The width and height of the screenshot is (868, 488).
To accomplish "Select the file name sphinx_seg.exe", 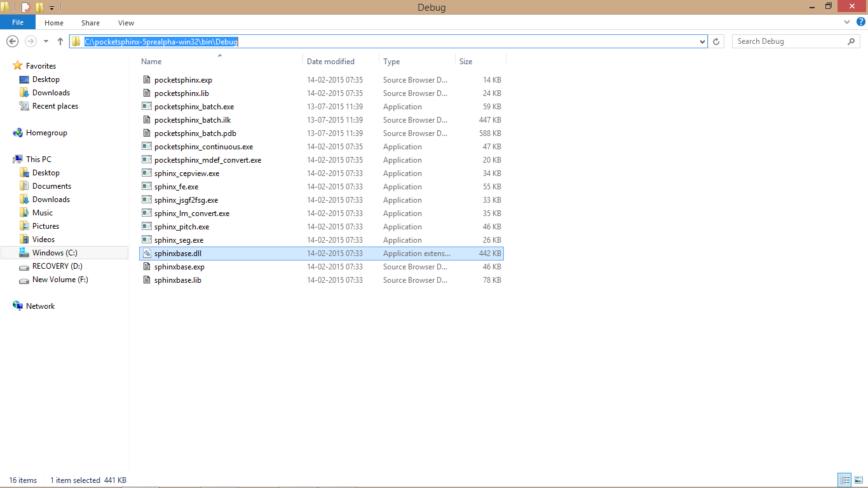I will (x=179, y=240).
